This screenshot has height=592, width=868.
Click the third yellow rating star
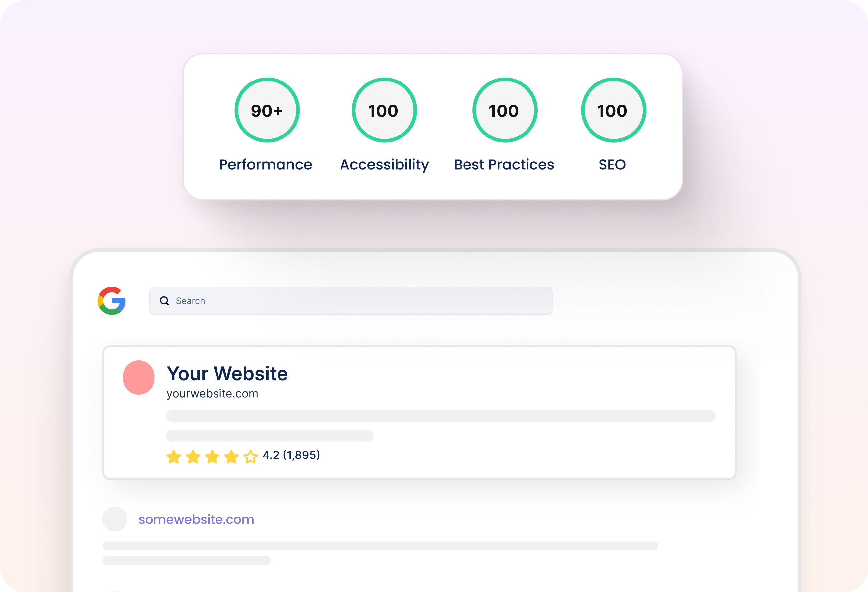click(212, 457)
